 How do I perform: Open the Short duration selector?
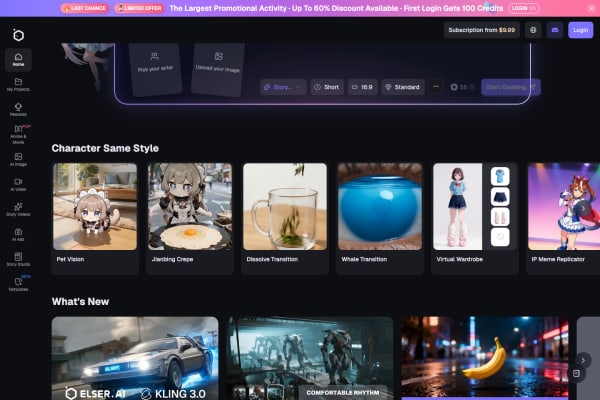pyautogui.click(x=327, y=87)
